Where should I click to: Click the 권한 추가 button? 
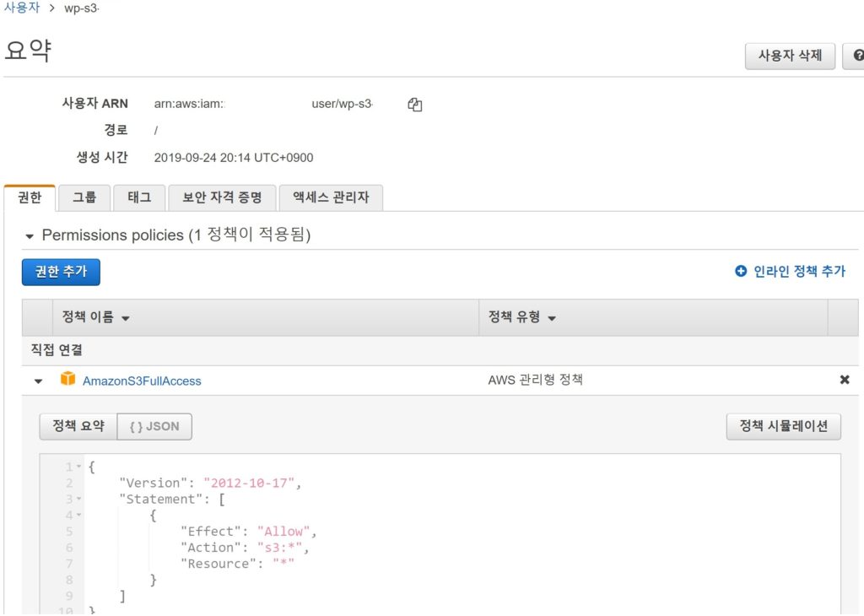click(61, 272)
